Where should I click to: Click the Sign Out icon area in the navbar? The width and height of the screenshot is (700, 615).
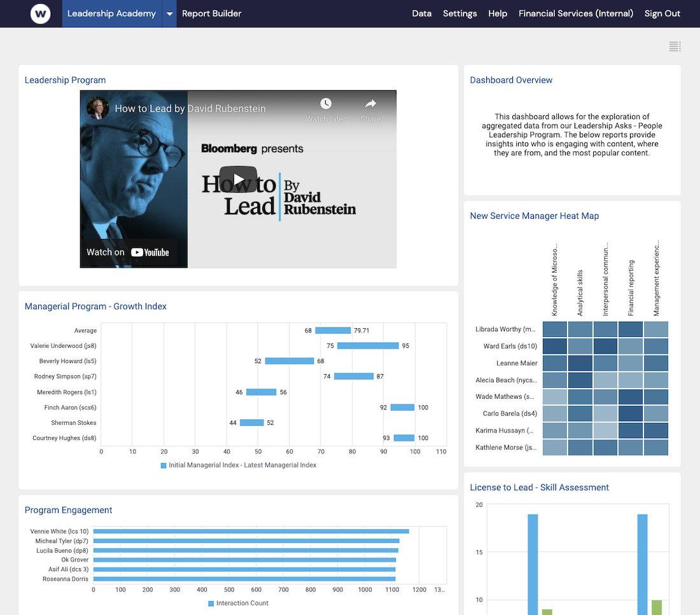tap(662, 13)
